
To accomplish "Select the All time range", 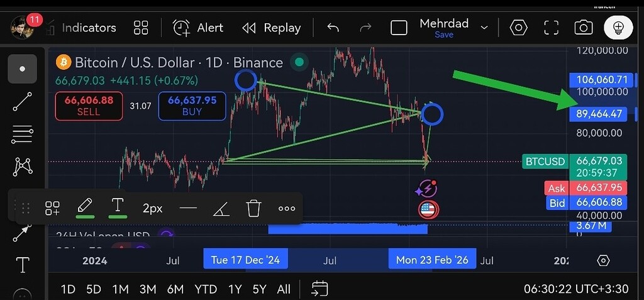I will 284,289.
